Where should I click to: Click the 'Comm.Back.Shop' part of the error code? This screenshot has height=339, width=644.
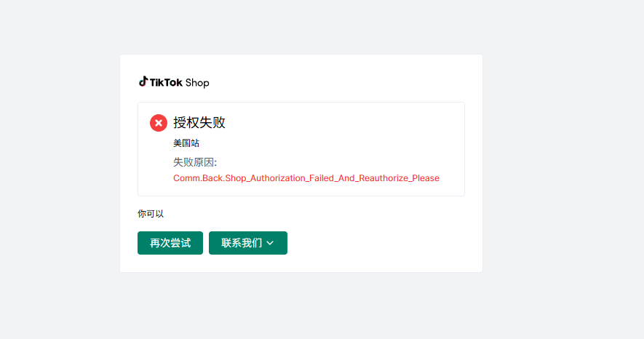(210, 178)
